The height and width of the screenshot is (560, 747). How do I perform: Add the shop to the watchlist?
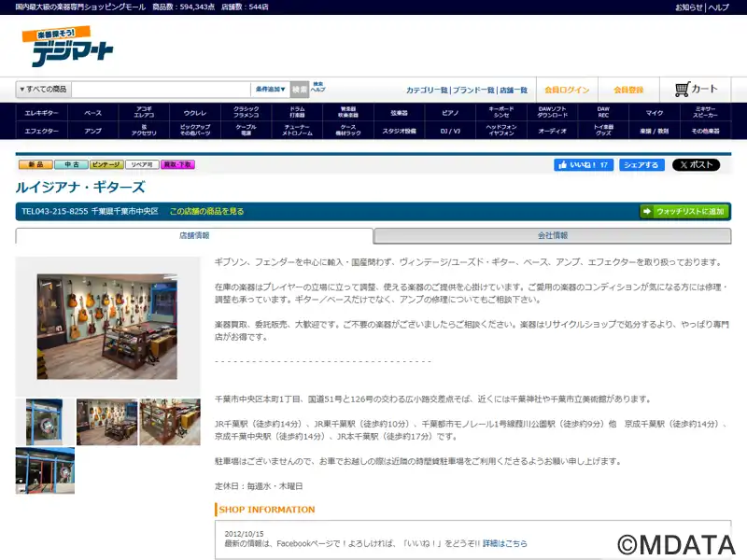tap(684, 212)
